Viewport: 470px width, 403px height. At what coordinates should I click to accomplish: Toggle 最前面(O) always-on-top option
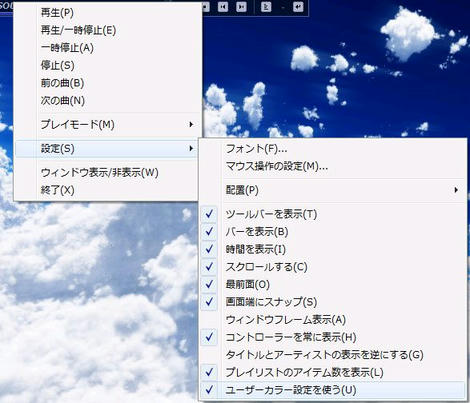point(333,284)
